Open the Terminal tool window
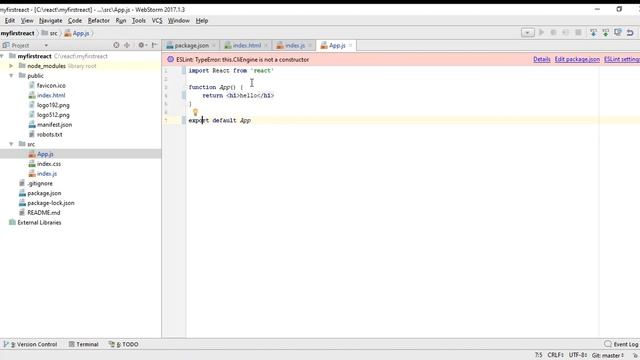Screen dimensions: 640x360 (x=84, y=344)
